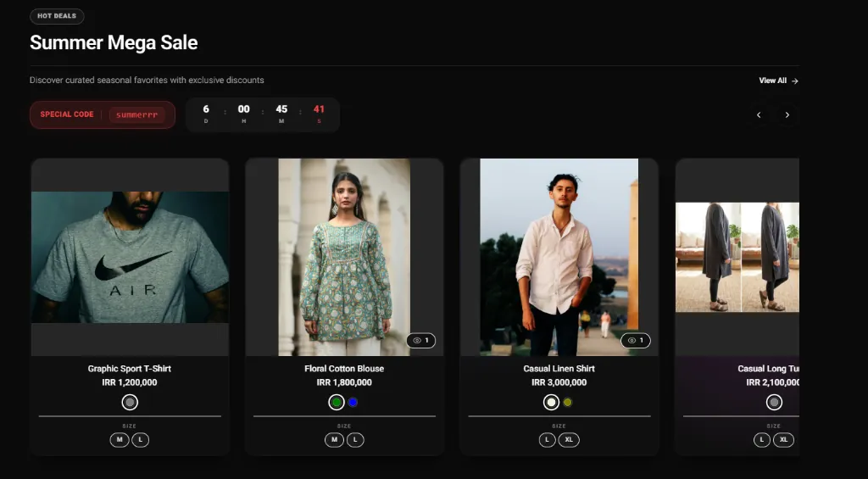Choose size M for Floral Cotton Blouse
This screenshot has width=868, height=479.
click(334, 440)
